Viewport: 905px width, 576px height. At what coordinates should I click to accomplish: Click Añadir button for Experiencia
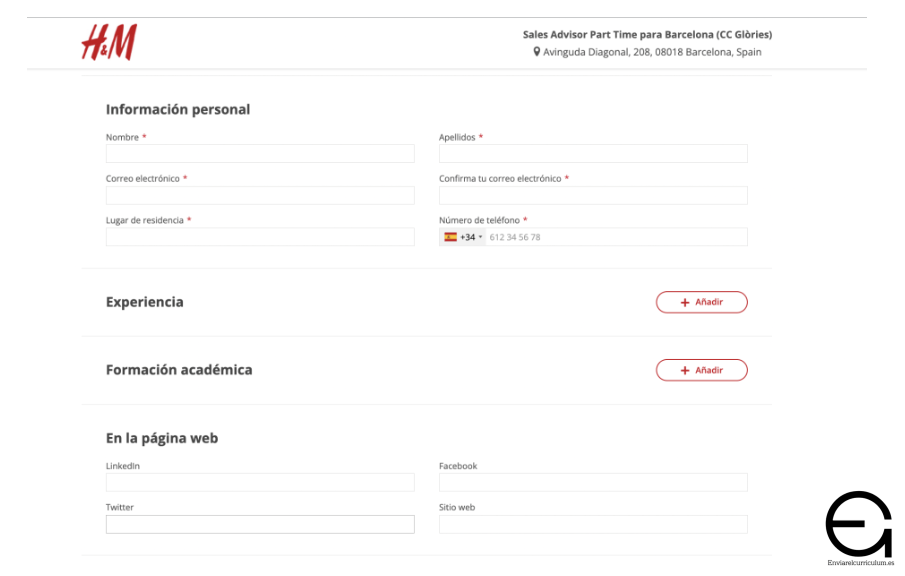pyautogui.click(x=701, y=302)
